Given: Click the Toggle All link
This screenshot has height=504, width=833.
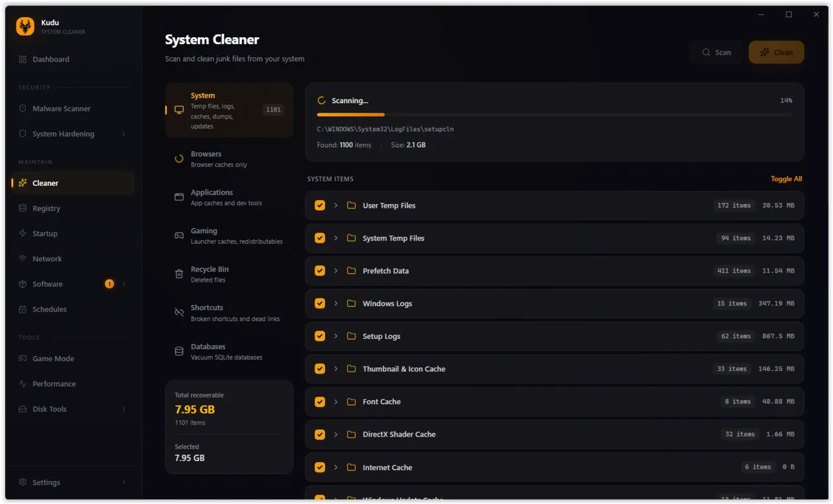Looking at the screenshot, I should (786, 179).
